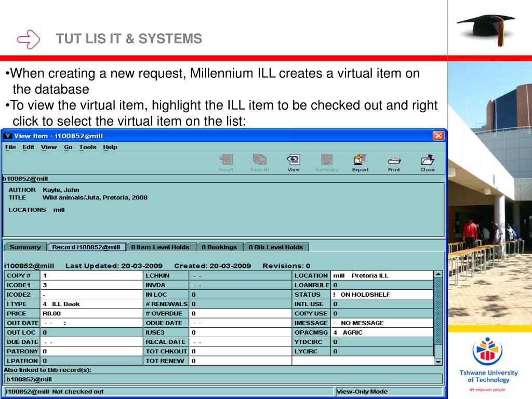Click the PRICE value R0.00
532x399 pixels.
click(91, 313)
